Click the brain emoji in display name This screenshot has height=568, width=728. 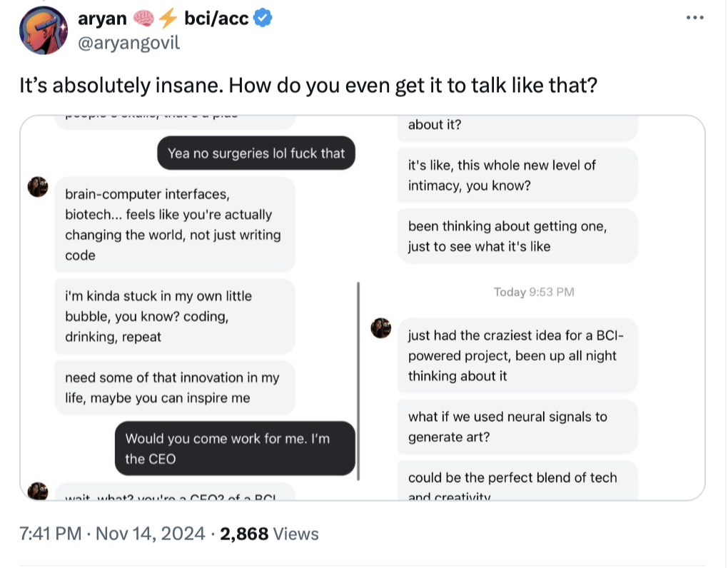click(x=143, y=19)
